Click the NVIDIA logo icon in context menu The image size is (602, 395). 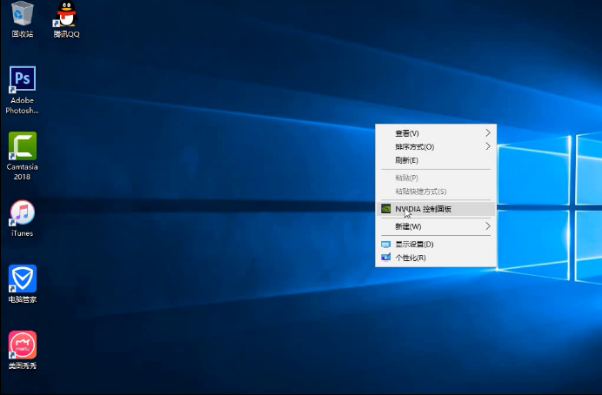point(386,209)
